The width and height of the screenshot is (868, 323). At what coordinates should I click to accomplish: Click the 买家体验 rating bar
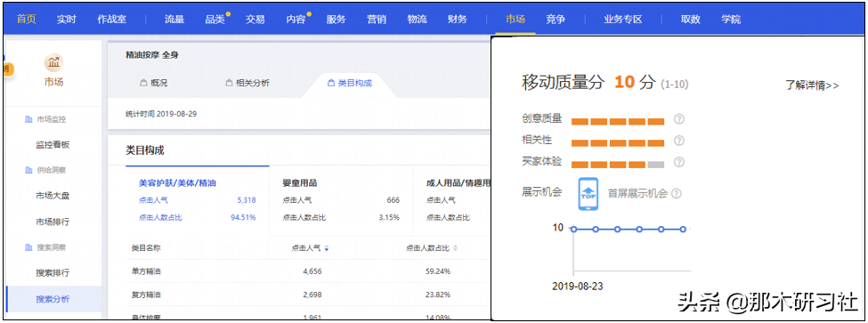click(x=617, y=165)
